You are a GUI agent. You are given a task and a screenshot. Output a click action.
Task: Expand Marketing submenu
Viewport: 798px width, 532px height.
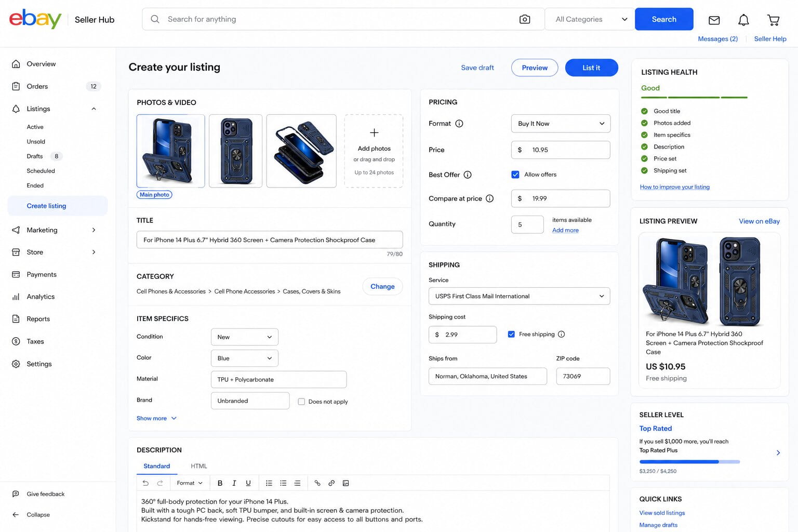pyautogui.click(x=94, y=230)
